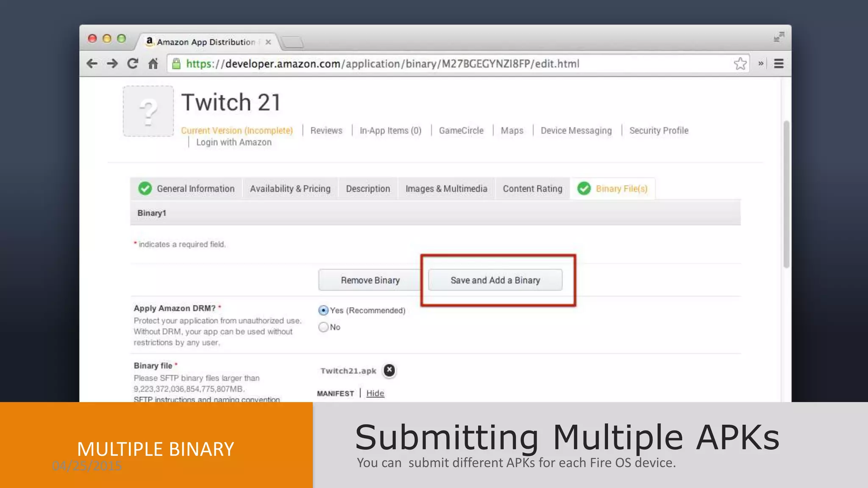
Task: Switch to Availability & Pricing tab
Action: coord(290,189)
